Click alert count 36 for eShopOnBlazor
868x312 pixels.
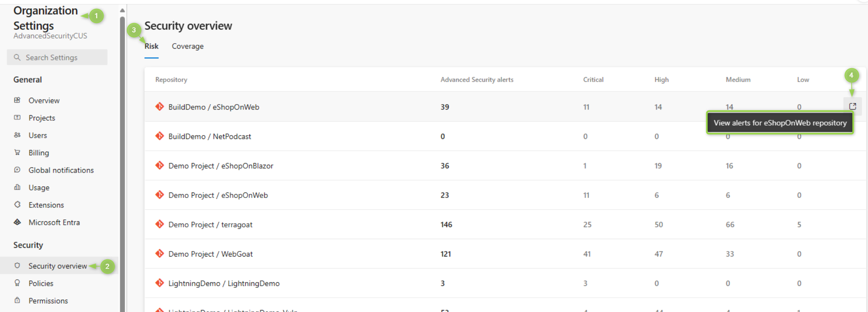[445, 166]
